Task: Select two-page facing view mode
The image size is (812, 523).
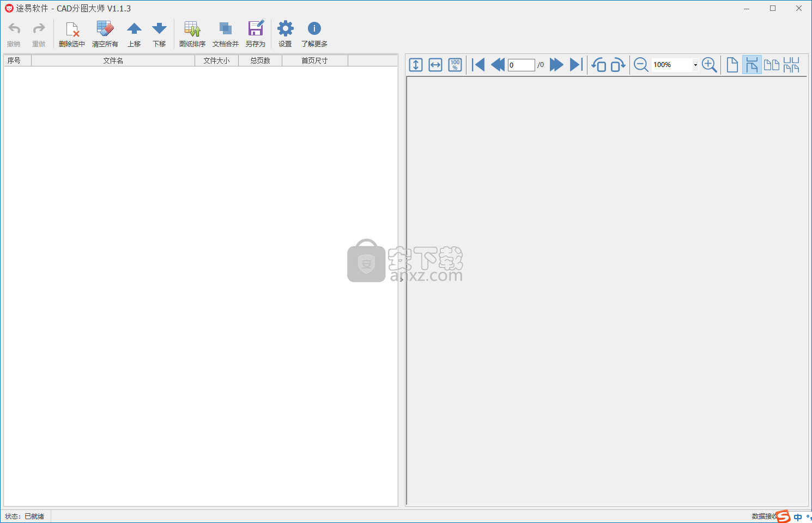Action: (x=772, y=65)
